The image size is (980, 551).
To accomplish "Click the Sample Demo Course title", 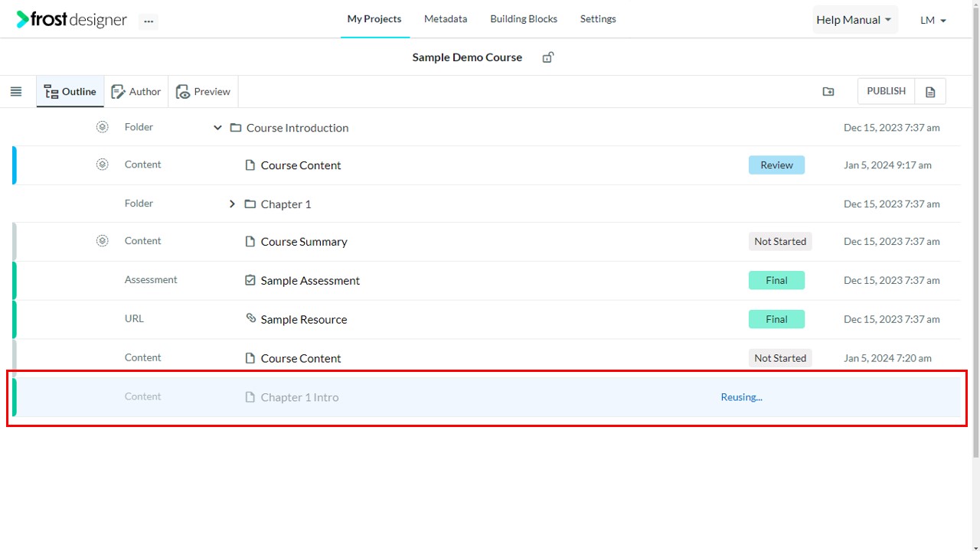I will coord(467,57).
